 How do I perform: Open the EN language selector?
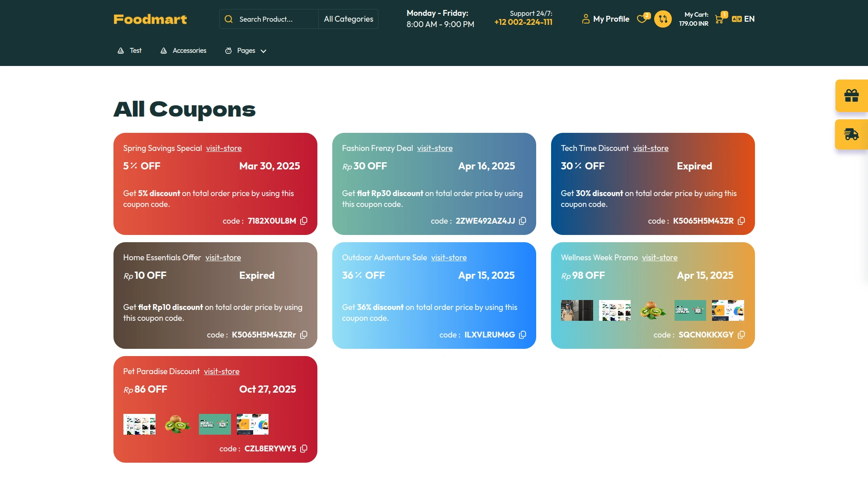tap(749, 19)
